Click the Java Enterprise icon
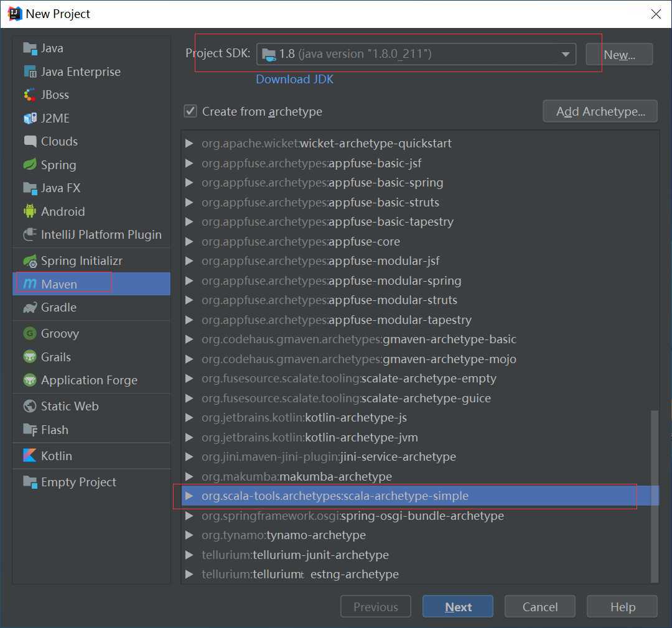The width and height of the screenshot is (672, 628). [x=30, y=72]
